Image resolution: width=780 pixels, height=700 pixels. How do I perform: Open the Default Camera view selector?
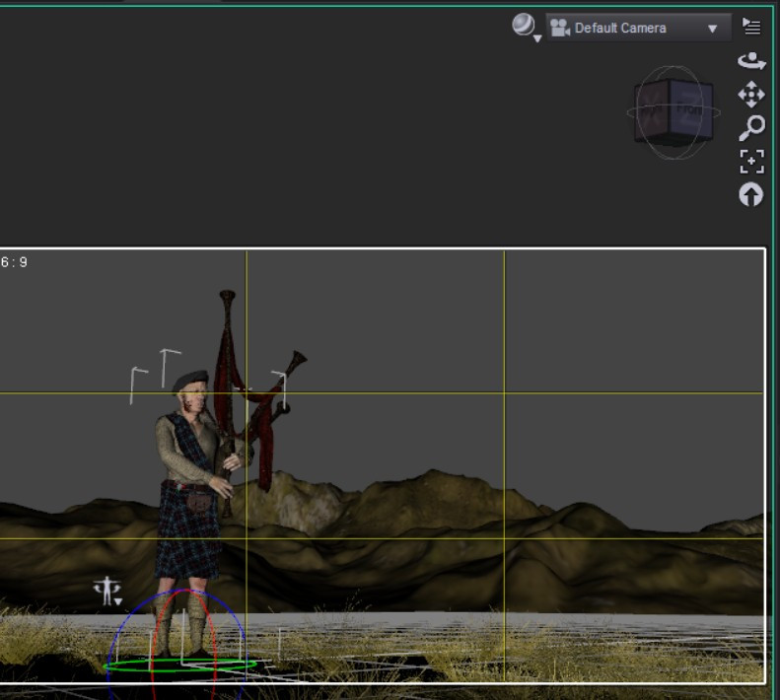639,28
